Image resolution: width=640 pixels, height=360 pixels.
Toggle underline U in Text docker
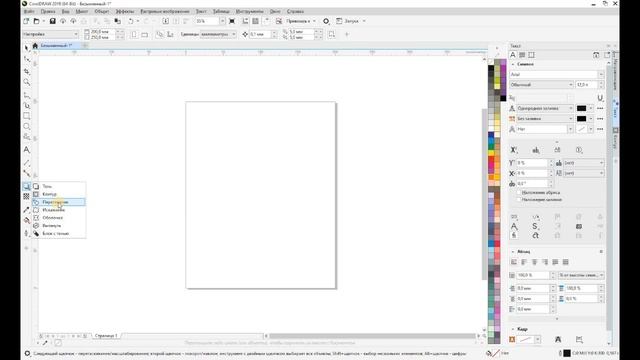click(x=600, y=98)
